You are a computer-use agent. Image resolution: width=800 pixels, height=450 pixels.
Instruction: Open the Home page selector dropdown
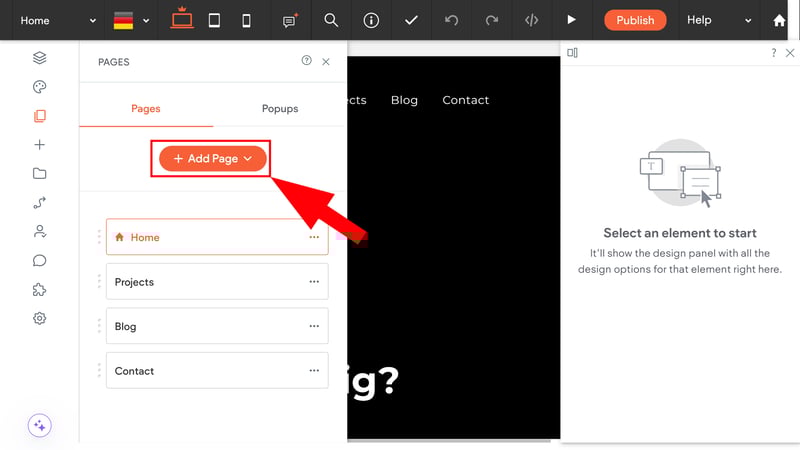click(x=58, y=20)
